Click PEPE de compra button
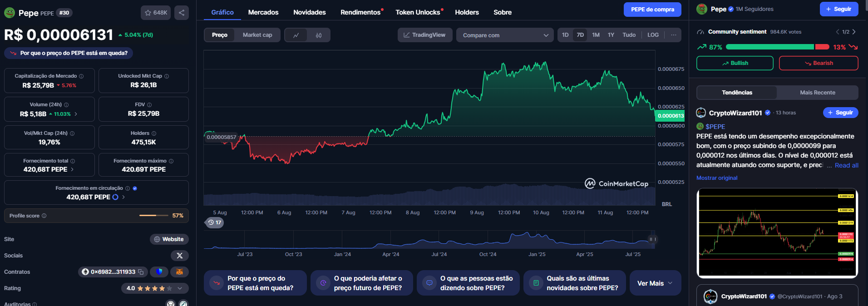Screen dimensions: 868x306 click(652, 10)
